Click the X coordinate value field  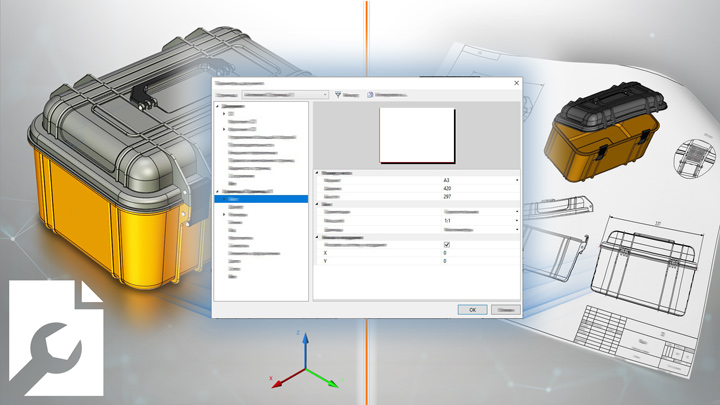tap(478, 253)
